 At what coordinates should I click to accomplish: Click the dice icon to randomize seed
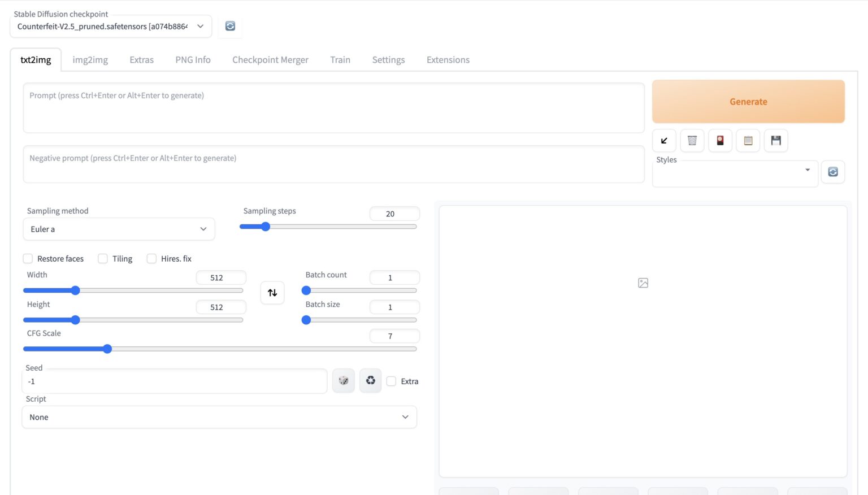click(343, 381)
